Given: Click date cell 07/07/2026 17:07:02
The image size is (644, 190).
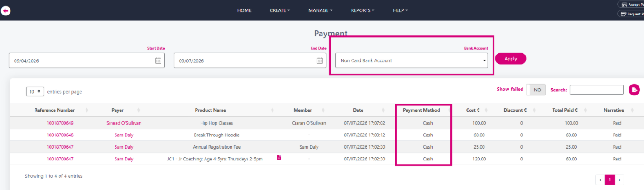Looking at the screenshot, I should pos(364,123).
